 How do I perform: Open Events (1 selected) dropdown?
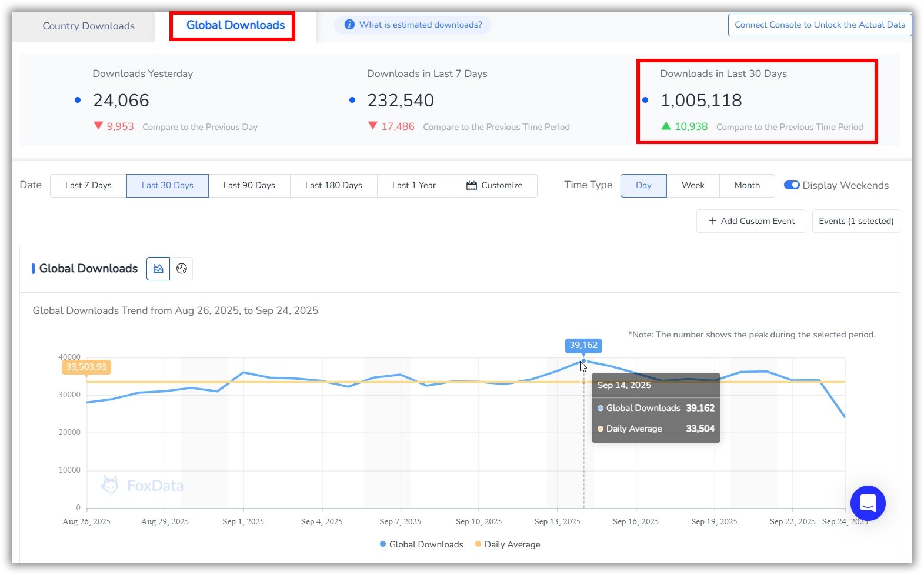coord(856,221)
